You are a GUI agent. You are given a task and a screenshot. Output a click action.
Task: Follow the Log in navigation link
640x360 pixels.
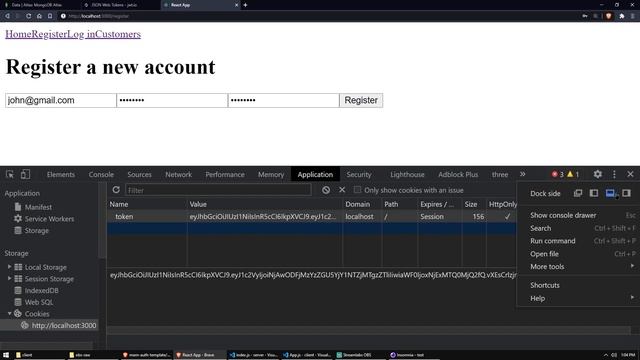(81, 34)
